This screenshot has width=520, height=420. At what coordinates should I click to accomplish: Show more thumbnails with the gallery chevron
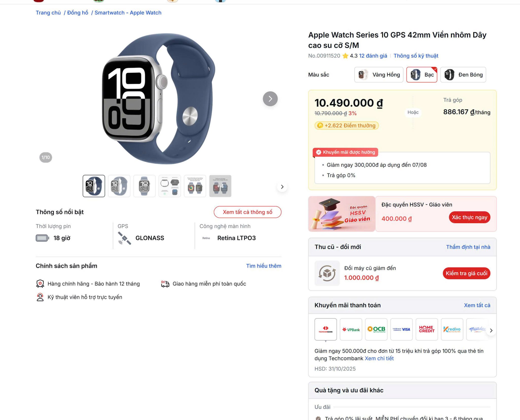[x=282, y=187]
